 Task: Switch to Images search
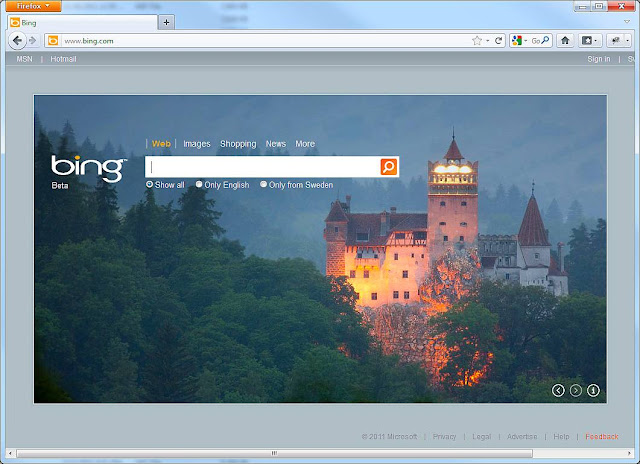pos(197,144)
